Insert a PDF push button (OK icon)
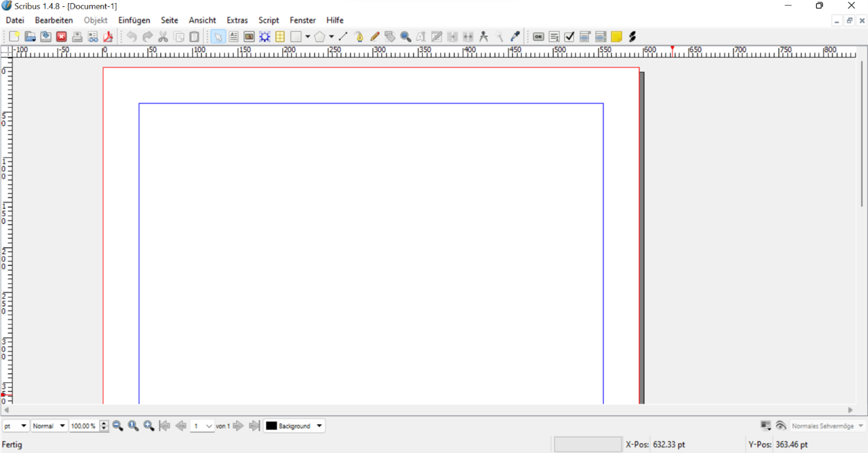The width and height of the screenshot is (868, 453). coord(538,37)
